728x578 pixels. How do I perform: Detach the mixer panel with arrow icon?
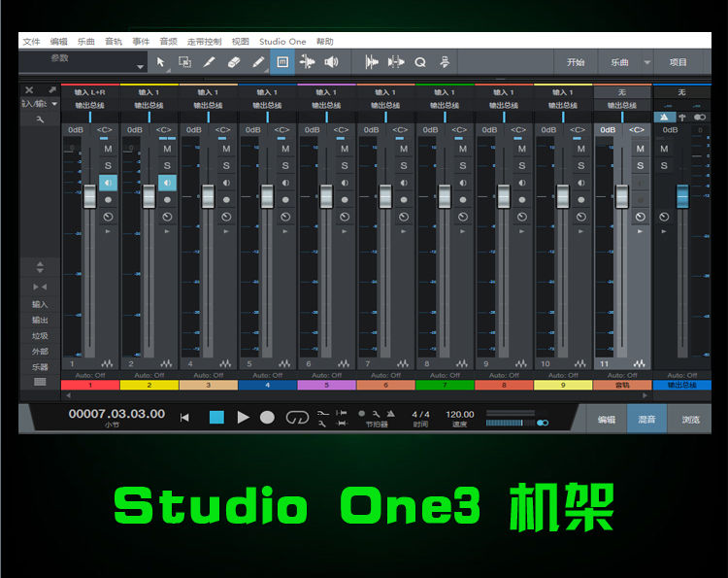click(x=52, y=89)
